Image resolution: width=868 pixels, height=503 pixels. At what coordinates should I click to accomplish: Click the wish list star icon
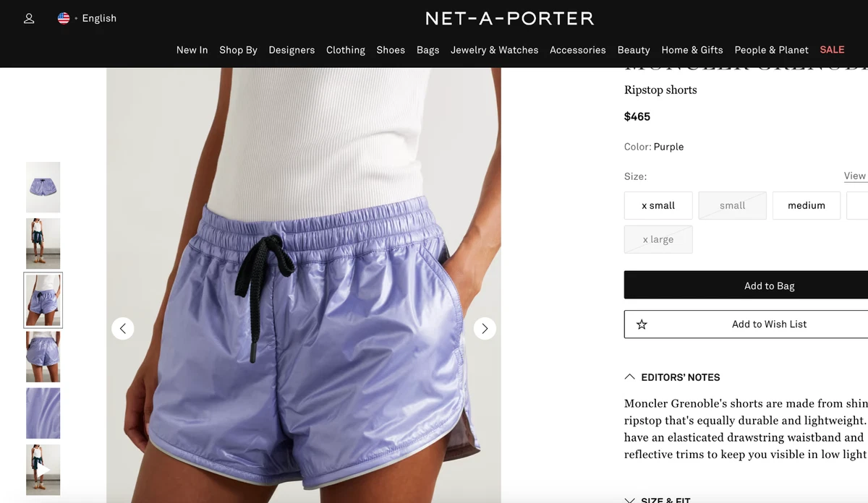tap(642, 324)
